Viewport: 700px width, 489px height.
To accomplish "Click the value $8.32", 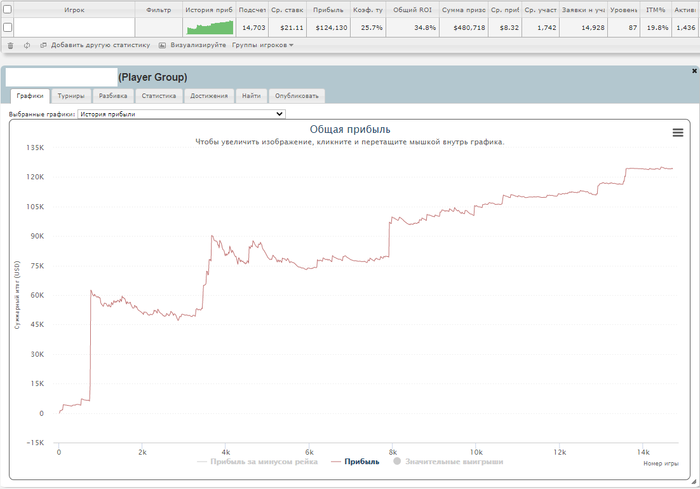I will pyautogui.click(x=509, y=28).
